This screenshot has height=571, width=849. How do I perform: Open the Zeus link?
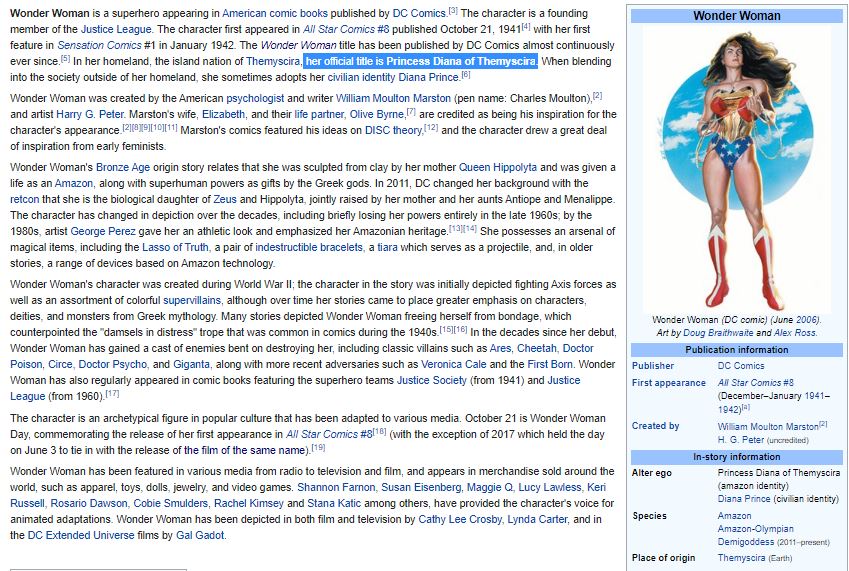[225, 199]
